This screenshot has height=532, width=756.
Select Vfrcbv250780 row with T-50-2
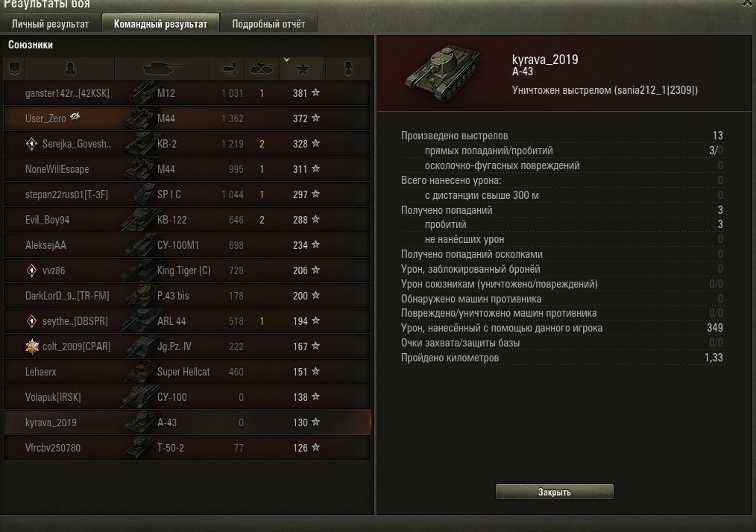187,448
